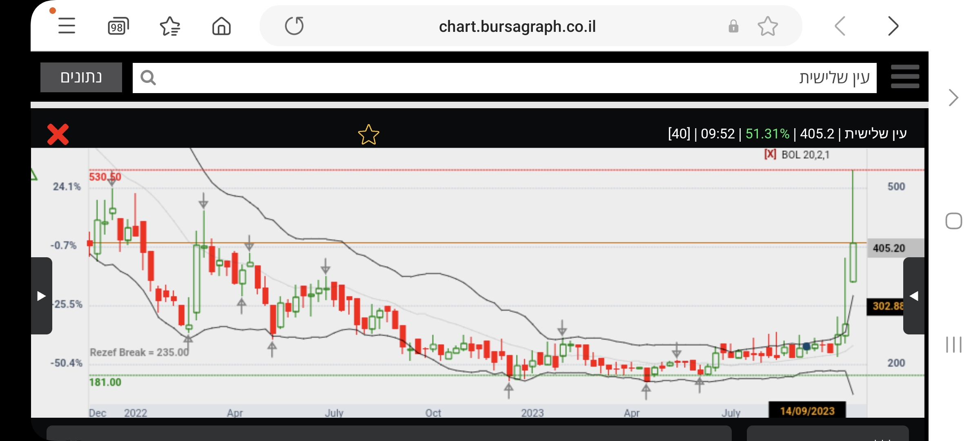Image resolution: width=980 pixels, height=441 pixels.
Task: Go forward with the browser right arrow
Action: click(x=893, y=27)
